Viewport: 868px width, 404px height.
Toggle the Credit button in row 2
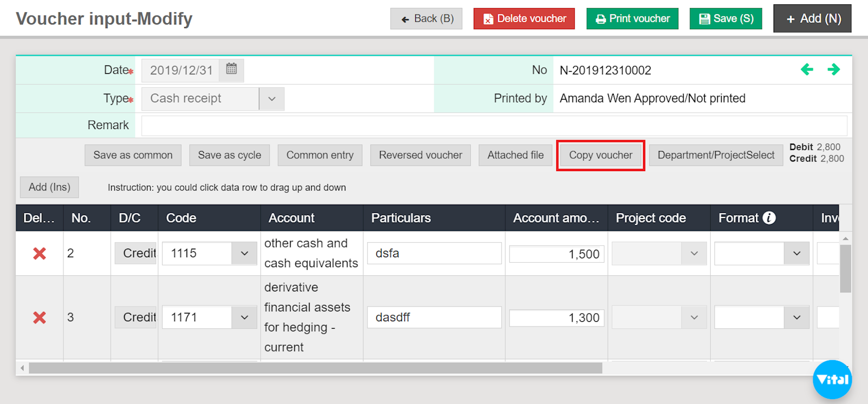coord(136,253)
